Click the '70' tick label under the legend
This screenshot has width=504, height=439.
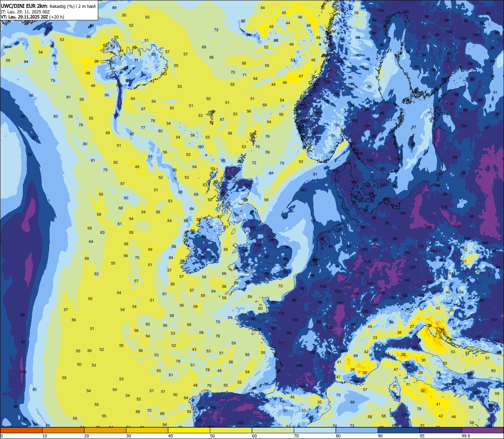[x=296, y=436]
